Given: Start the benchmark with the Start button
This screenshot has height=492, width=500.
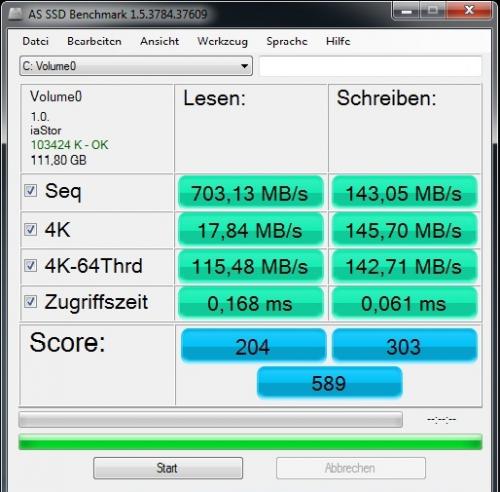Looking at the screenshot, I should [x=168, y=468].
